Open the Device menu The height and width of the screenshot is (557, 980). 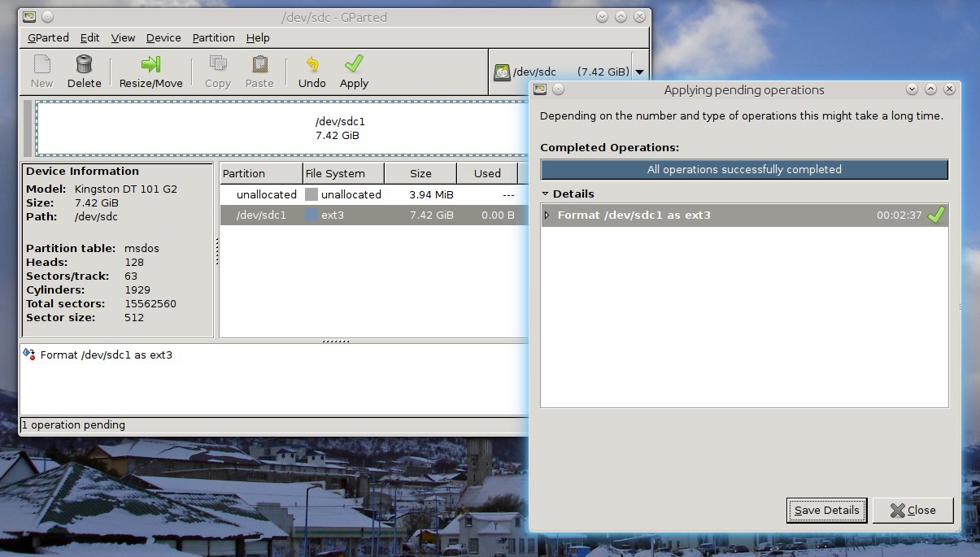click(x=163, y=37)
